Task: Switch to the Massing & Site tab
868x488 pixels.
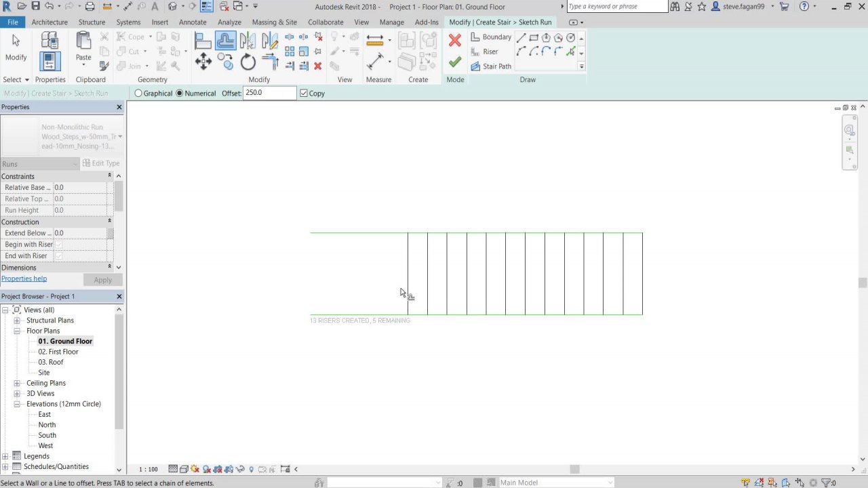Action: pos(274,22)
